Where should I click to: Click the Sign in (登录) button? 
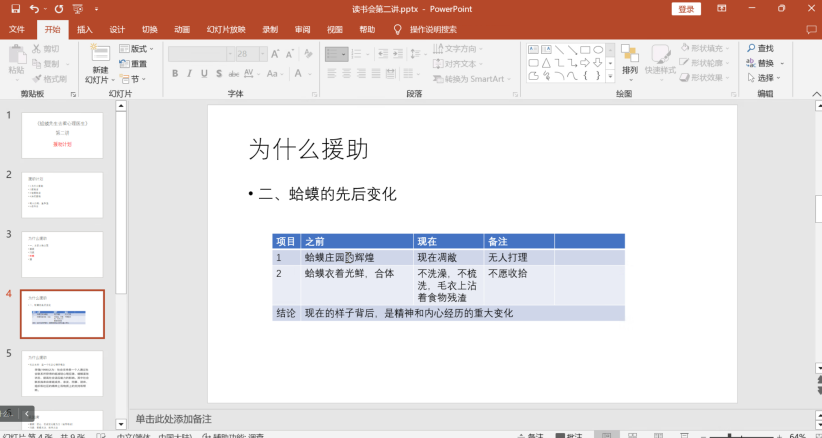click(x=686, y=8)
